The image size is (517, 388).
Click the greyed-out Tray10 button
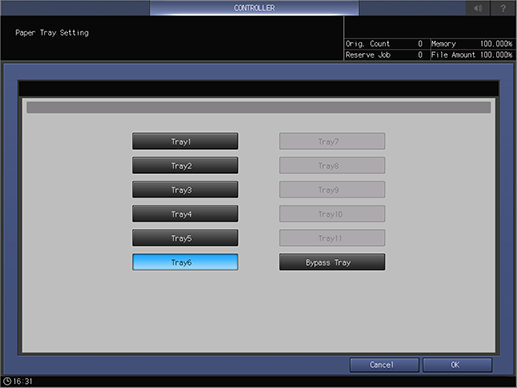tap(332, 214)
